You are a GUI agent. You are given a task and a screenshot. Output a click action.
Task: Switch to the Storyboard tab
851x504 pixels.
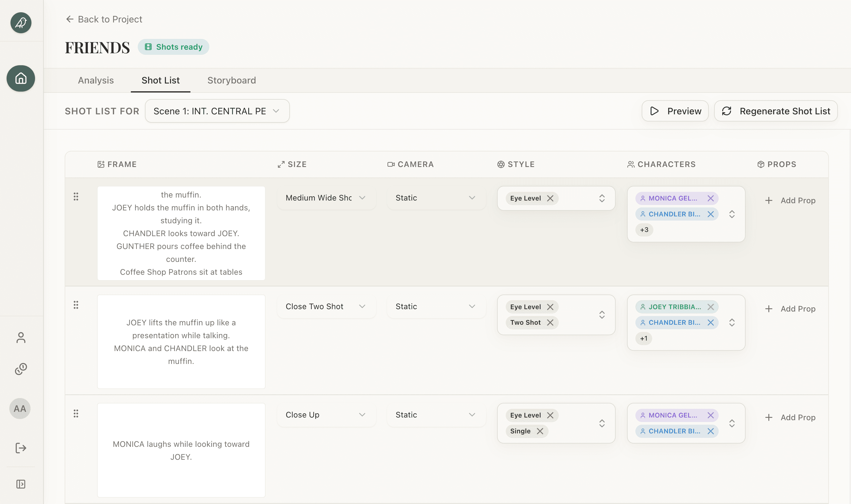pos(232,81)
